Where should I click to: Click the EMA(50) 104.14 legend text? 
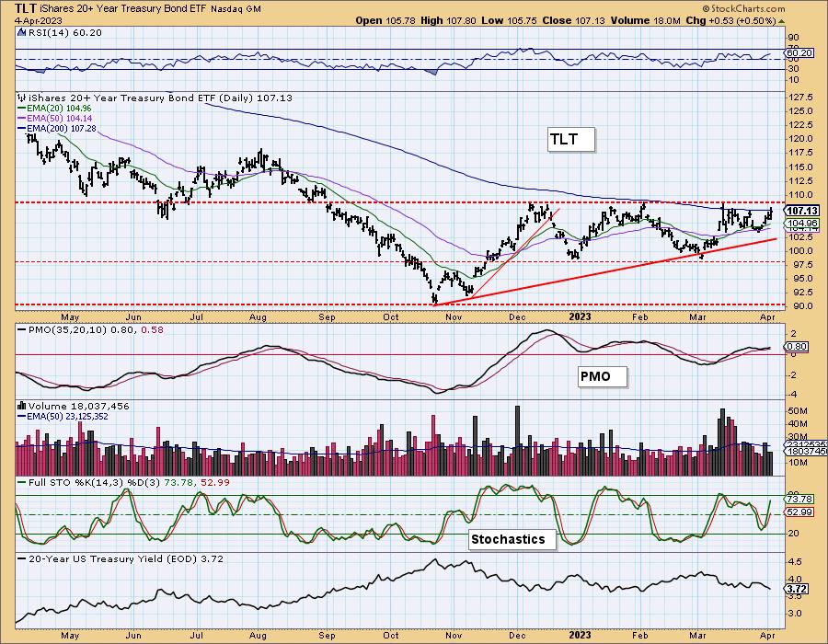pos(59,119)
